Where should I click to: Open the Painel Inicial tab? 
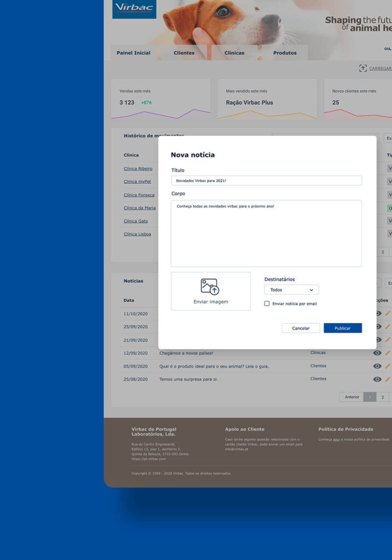(133, 53)
